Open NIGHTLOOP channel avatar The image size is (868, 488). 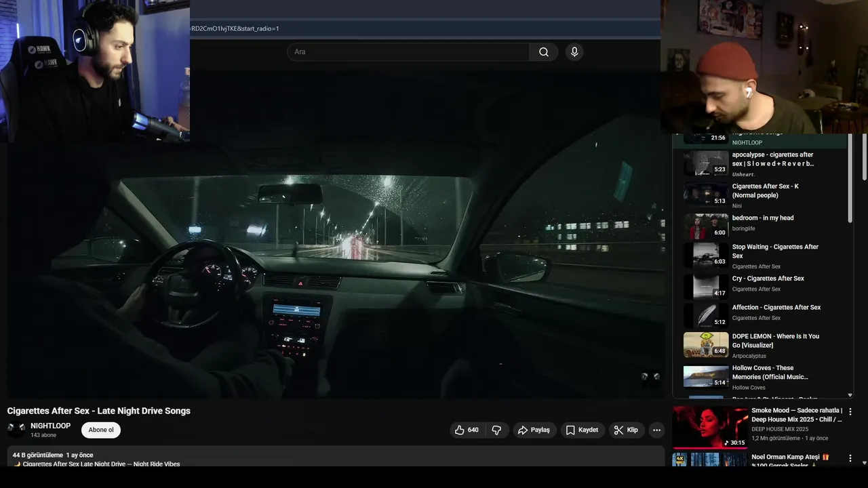click(16, 429)
